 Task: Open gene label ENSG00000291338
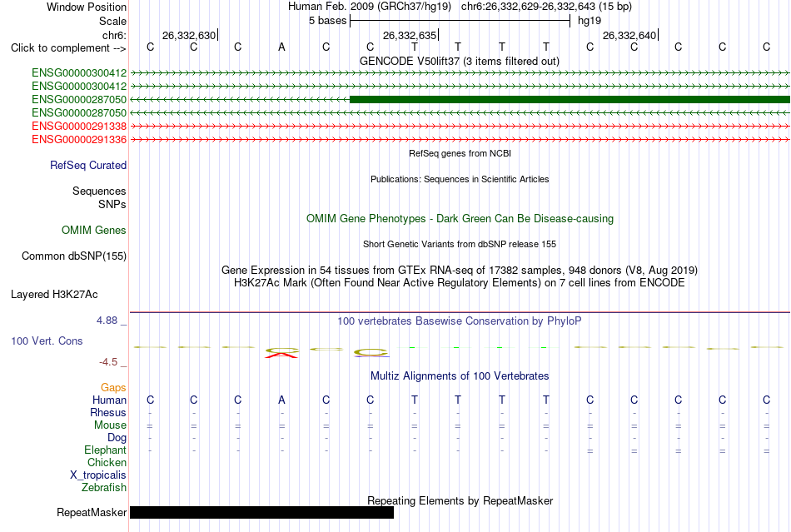(x=79, y=126)
